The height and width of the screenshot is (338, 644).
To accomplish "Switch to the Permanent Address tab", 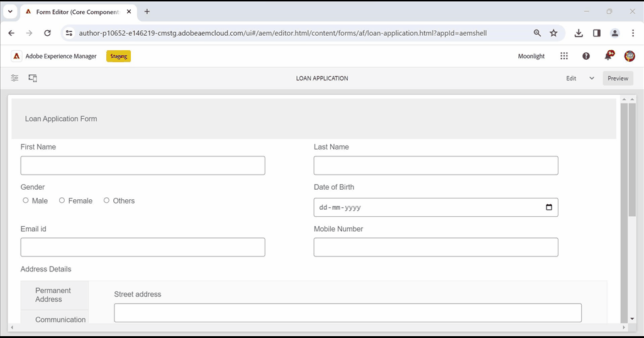I will tap(53, 295).
